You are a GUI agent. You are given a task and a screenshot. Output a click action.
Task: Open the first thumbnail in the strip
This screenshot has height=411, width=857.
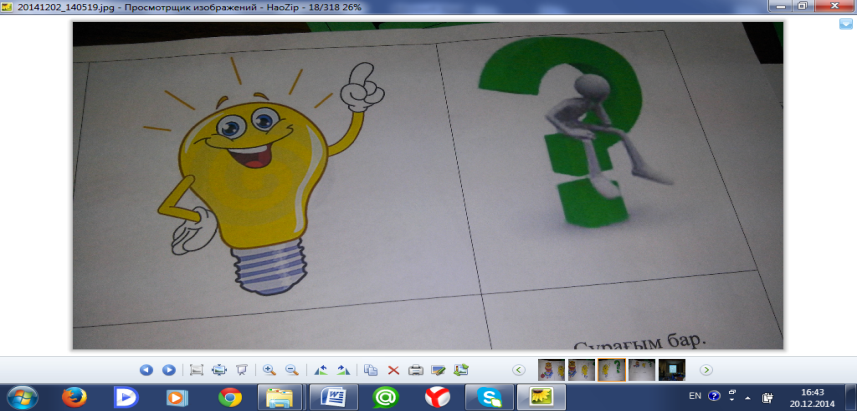[x=551, y=370]
